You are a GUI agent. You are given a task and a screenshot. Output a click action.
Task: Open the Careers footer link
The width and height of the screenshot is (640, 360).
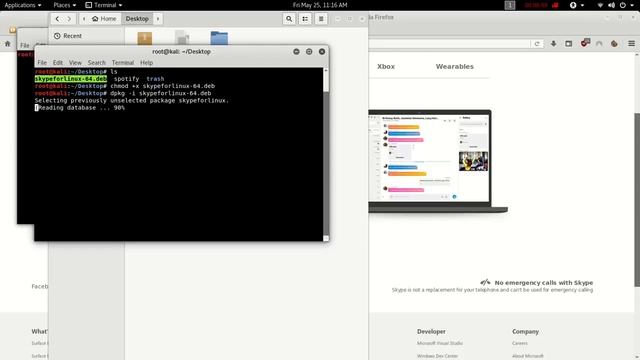pyautogui.click(x=520, y=343)
